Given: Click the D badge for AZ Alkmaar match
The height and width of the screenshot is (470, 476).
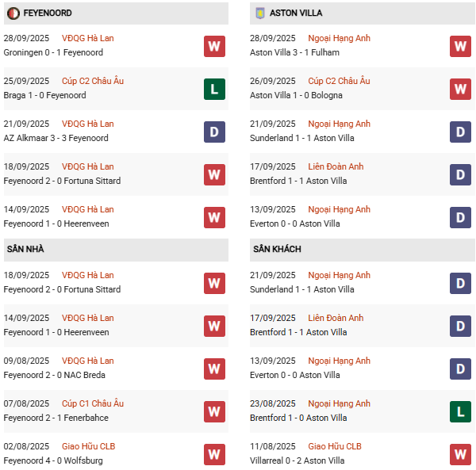Looking at the screenshot, I should (x=214, y=132).
